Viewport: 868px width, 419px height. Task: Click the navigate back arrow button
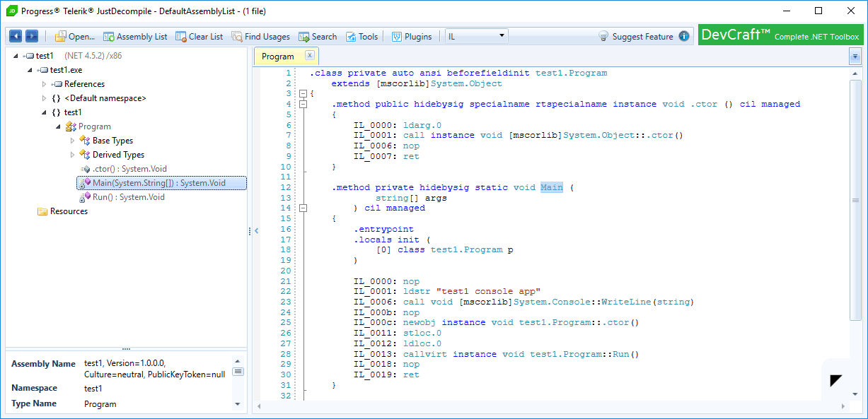(16, 36)
